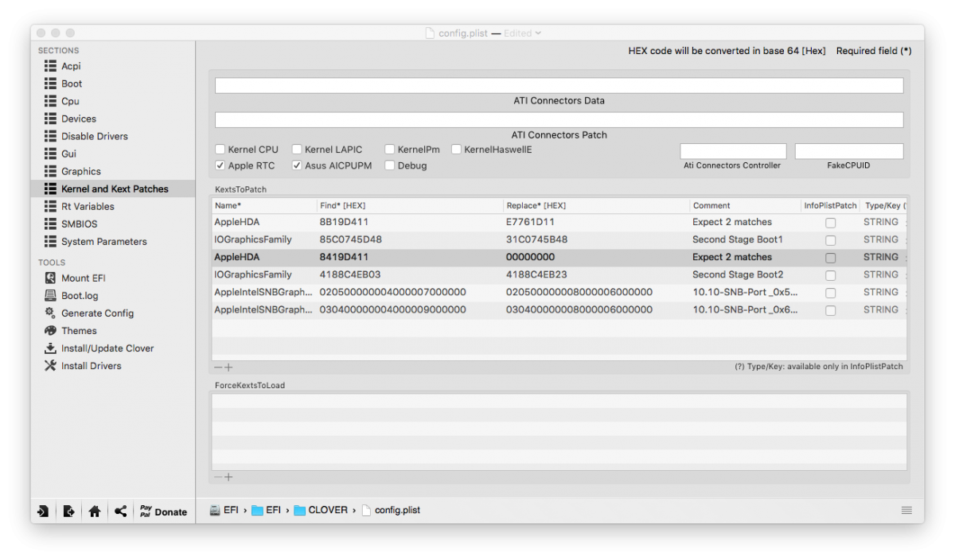Screen dimensions: 955x560
Task: Click the FakeCPUID input field
Action: click(848, 151)
